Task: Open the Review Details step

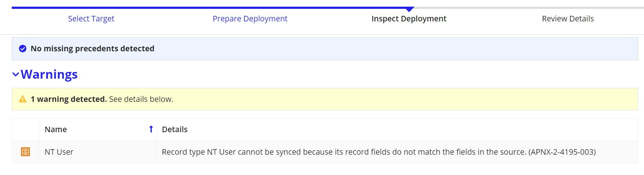Action: (x=568, y=18)
